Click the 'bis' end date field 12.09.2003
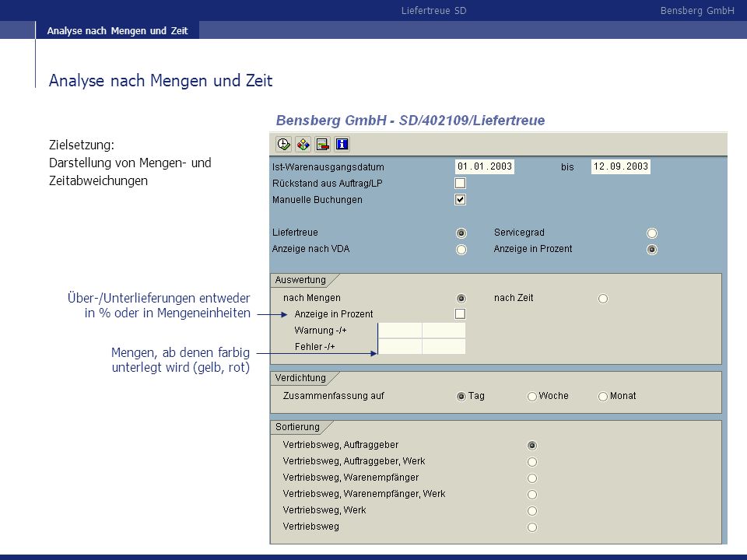 click(621, 166)
